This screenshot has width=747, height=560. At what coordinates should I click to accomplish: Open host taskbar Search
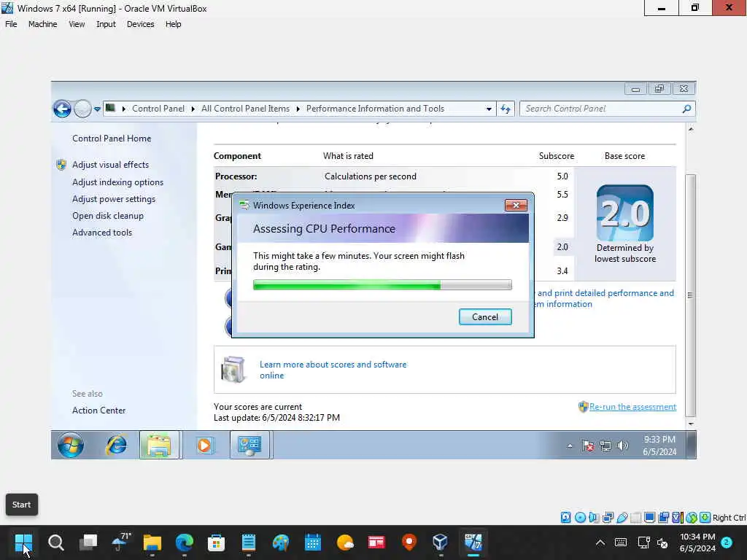point(55,542)
